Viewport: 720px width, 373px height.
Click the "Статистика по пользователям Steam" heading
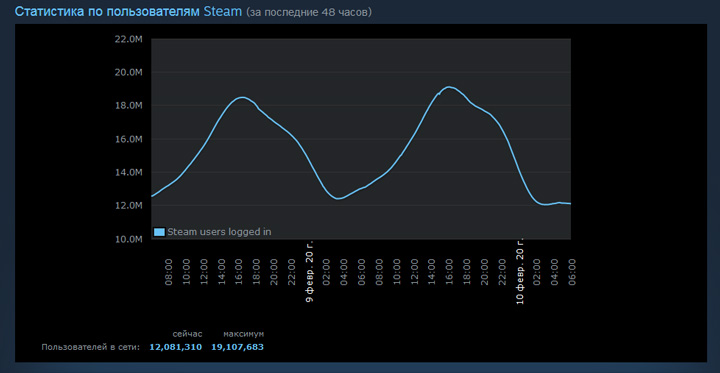[128, 11]
